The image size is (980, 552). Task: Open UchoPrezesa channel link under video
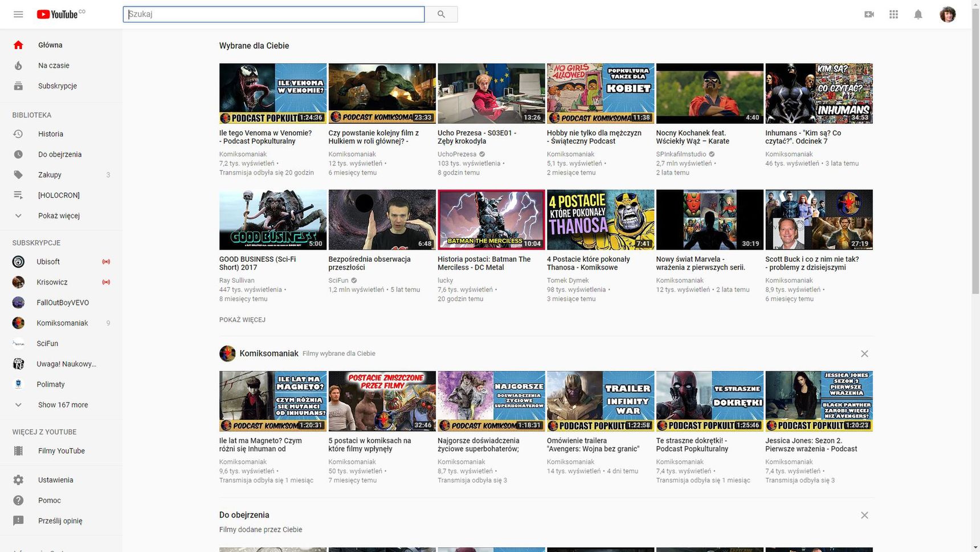[x=457, y=154]
